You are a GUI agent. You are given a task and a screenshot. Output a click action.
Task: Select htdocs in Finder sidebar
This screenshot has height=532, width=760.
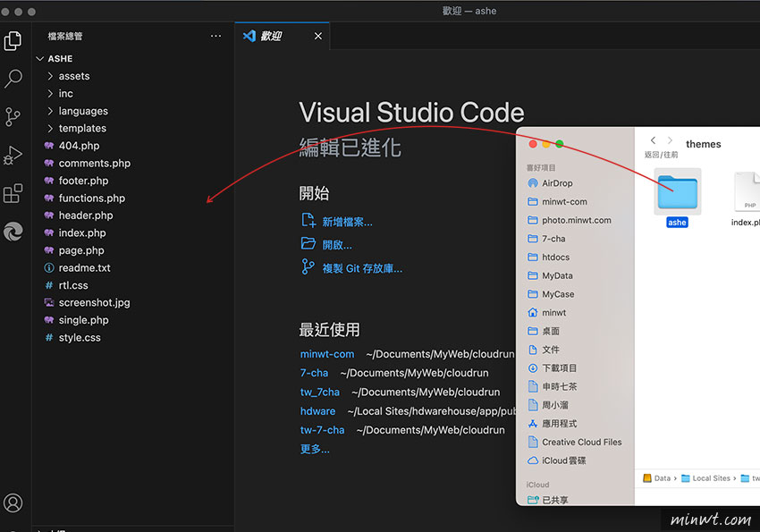coord(555,257)
